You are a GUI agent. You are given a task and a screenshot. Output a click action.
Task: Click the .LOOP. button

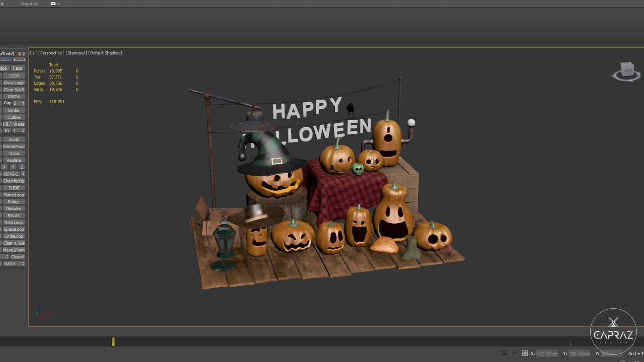pyautogui.click(x=14, y=76)
